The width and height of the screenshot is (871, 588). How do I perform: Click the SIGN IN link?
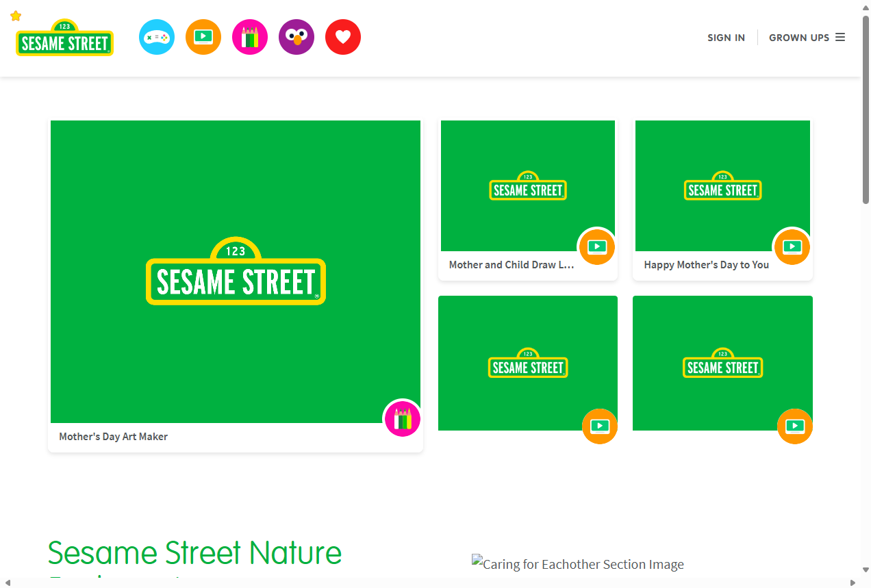[726, 38]
